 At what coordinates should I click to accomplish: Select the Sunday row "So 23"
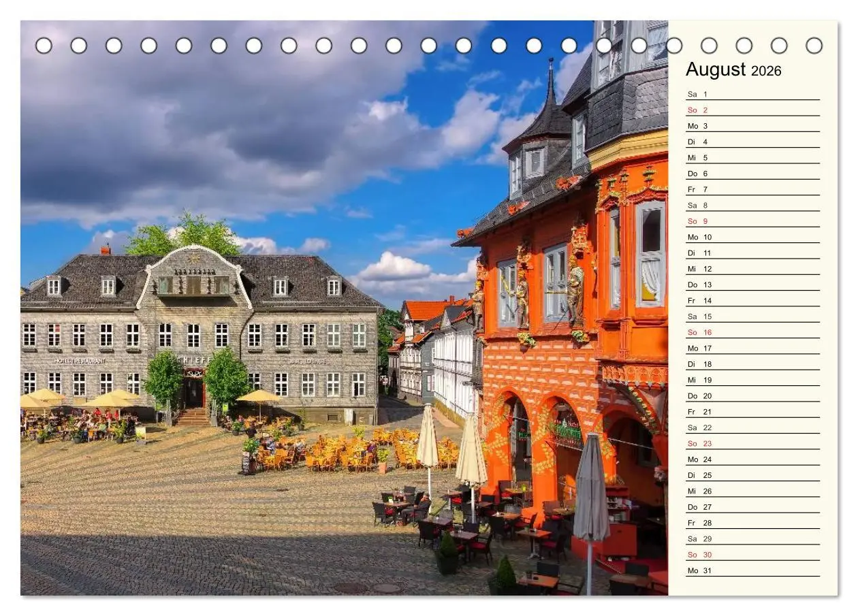752,443
